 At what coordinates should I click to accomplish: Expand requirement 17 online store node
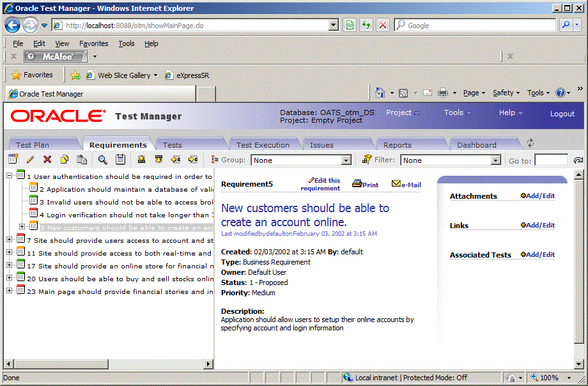(10, 265)
